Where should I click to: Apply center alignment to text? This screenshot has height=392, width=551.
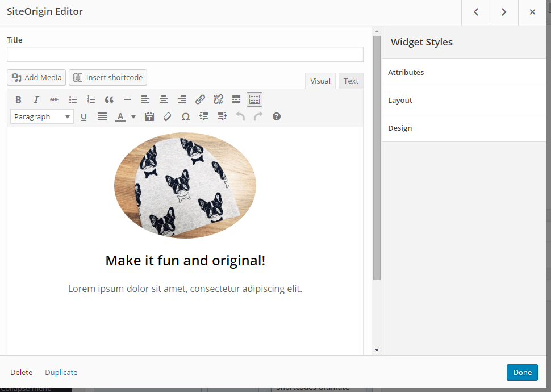(164, 99)
